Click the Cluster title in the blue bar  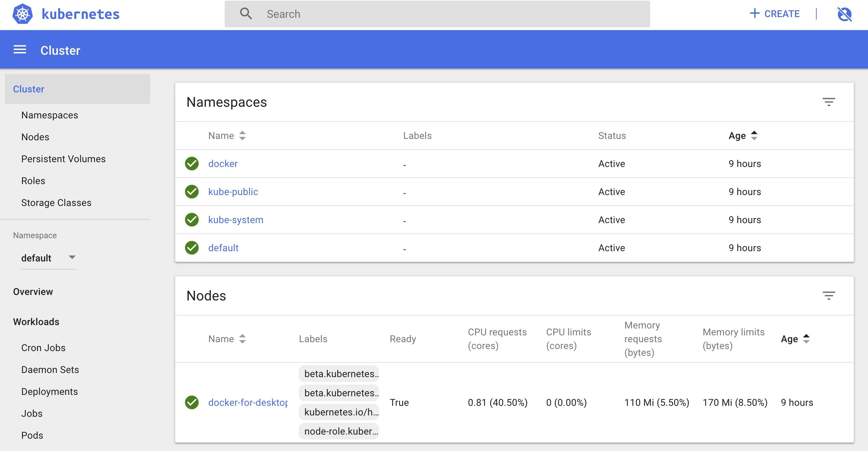tap(60, 50)
